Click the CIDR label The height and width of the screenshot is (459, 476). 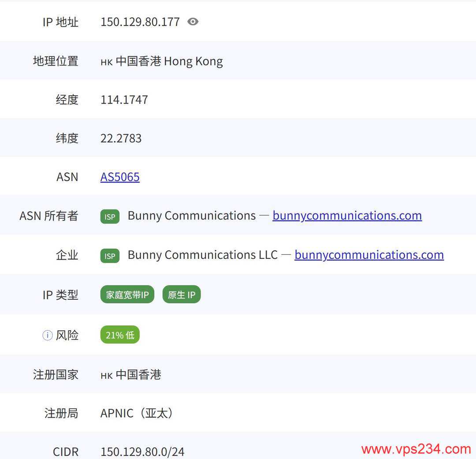coord(66,452)
